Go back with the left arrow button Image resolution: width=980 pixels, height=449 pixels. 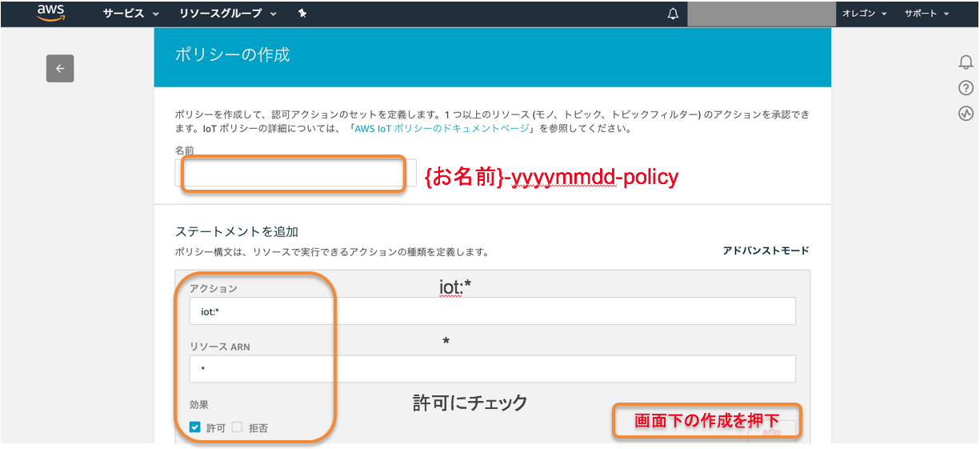(60, 69)
